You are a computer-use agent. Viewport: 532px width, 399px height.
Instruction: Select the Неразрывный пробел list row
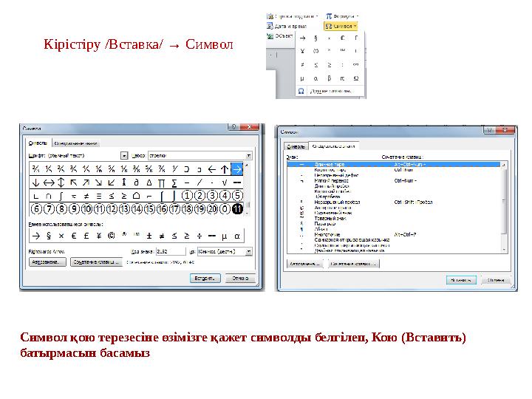[394, 202]
